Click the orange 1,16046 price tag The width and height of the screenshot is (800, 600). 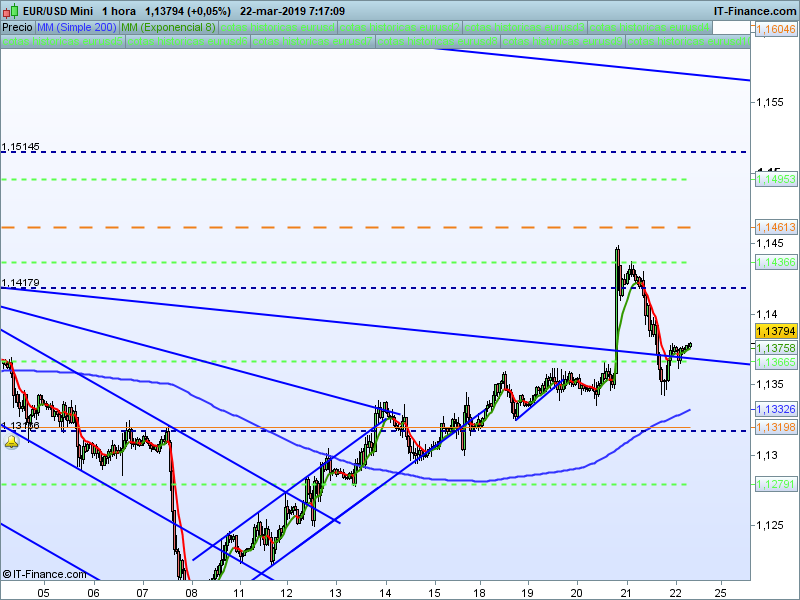(776, 29)
